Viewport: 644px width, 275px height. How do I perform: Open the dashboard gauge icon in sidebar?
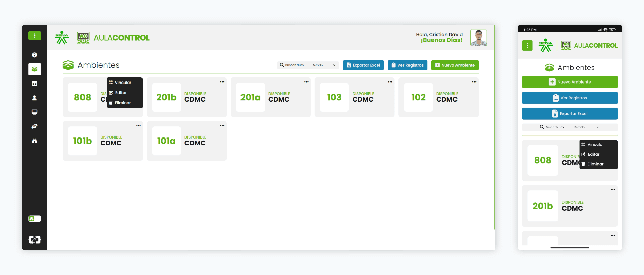coord(34,55)
